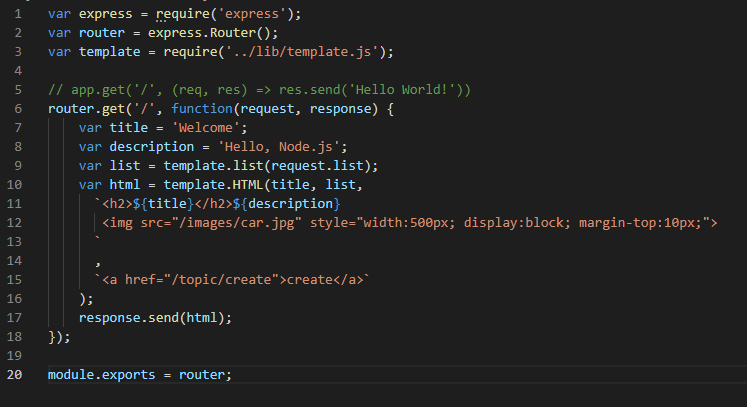Click line number 20 in the gutter
The image size is (747, 407).
click(x=14, y=375)
